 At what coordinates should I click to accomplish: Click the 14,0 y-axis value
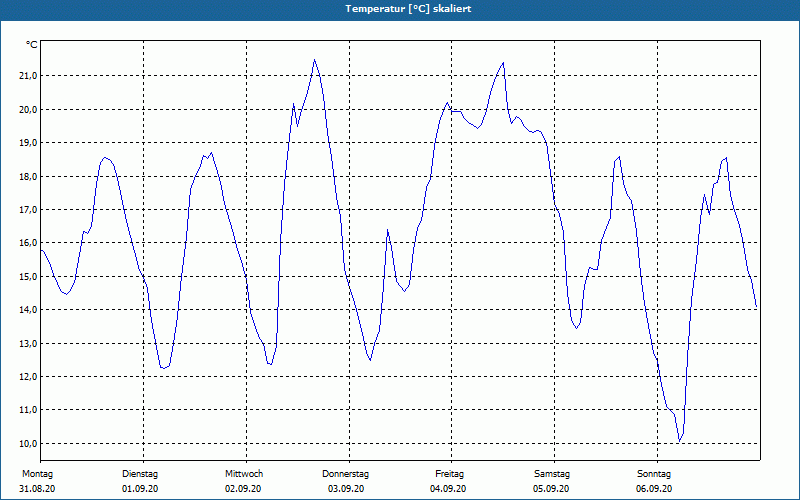pos(28,310)
